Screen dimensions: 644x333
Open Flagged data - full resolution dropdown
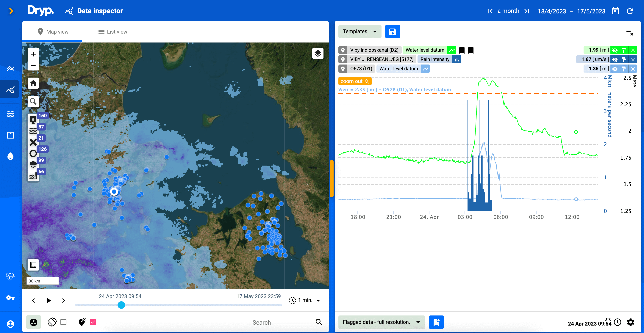(382, 322)
